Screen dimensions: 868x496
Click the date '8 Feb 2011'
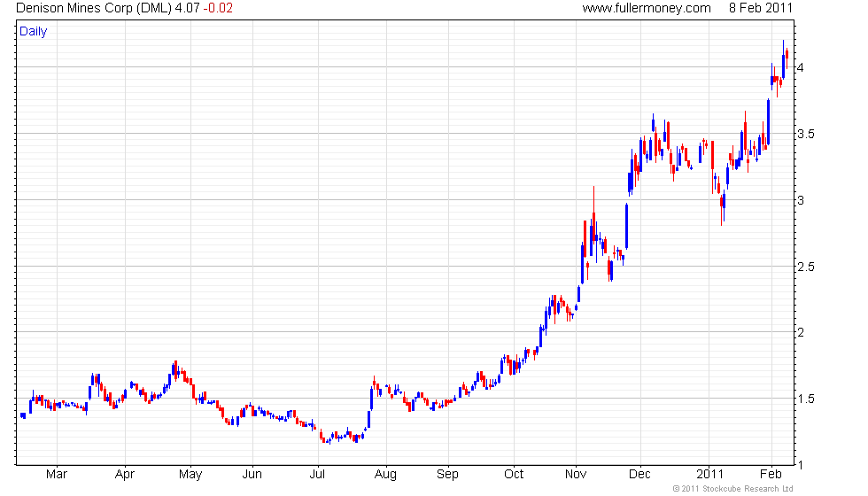pos(761,8)
